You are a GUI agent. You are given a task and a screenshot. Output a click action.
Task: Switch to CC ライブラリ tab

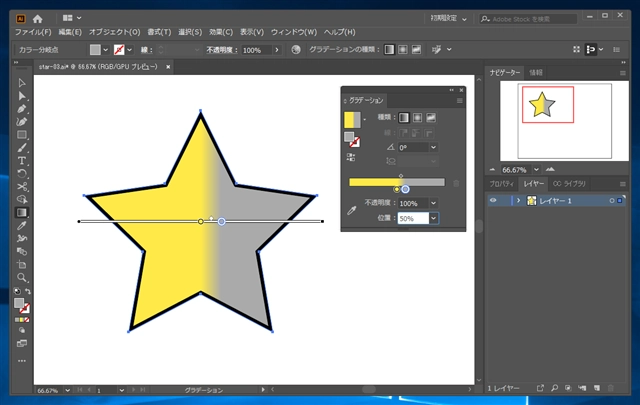569,184
